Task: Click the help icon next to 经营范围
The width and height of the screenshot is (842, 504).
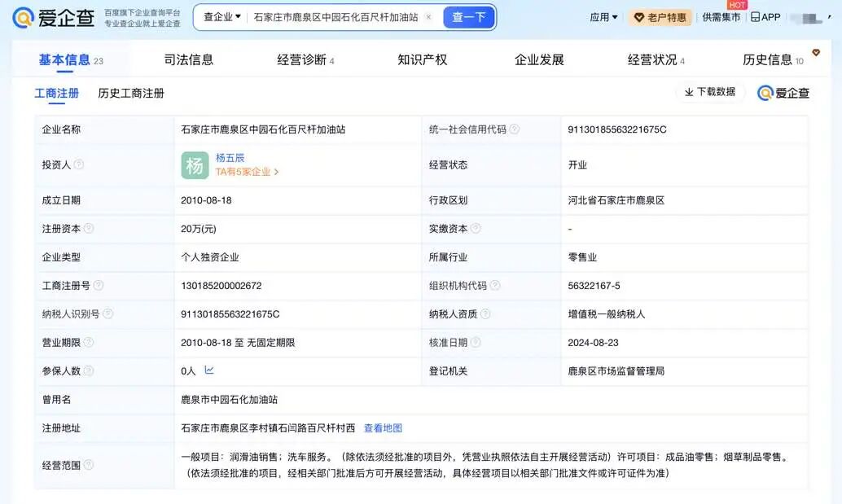Action: 89,465
